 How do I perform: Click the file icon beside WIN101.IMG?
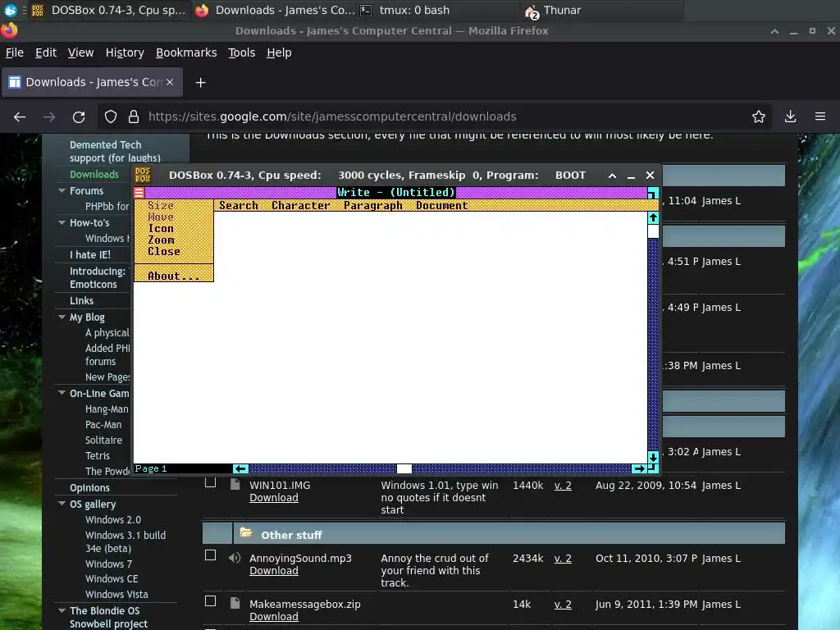pos(235,484)
